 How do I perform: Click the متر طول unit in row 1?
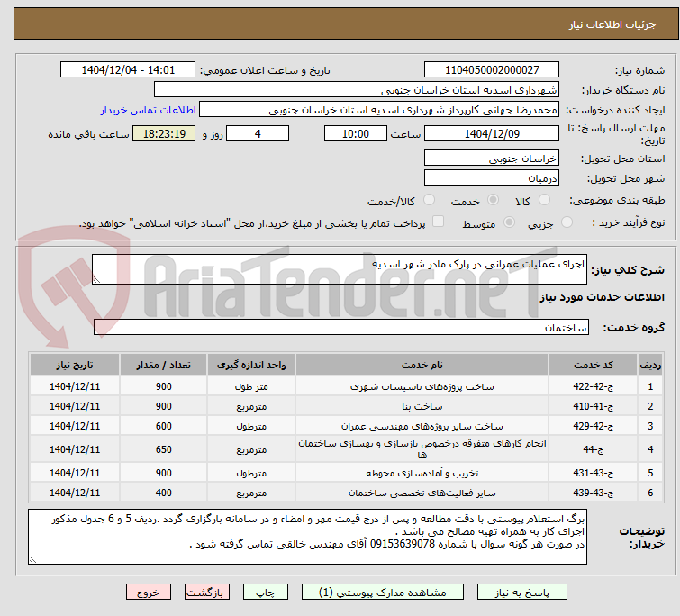(251, 386)
